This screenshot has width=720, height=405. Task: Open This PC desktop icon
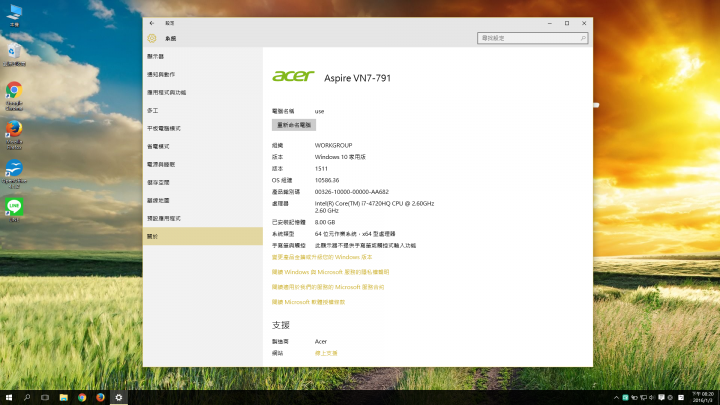click(x=14, y=16)
